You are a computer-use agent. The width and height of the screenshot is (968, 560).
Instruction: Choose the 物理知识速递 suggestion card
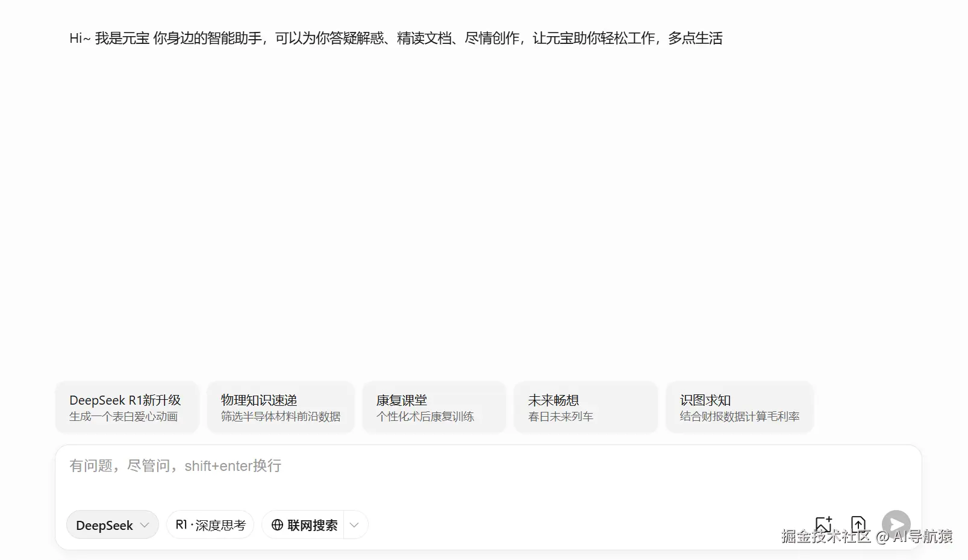pyautogui.click(x=281, y=407)
